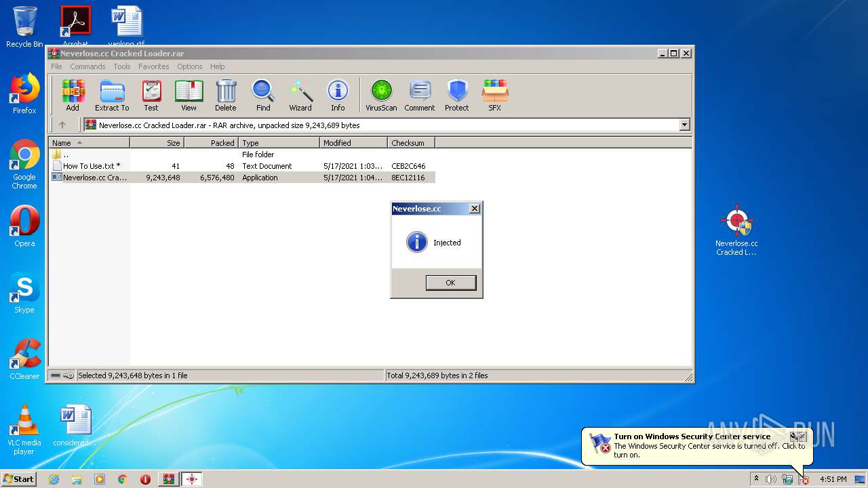
Task: Click the checksum value CEB2C646
Action: tap(408, 166)
